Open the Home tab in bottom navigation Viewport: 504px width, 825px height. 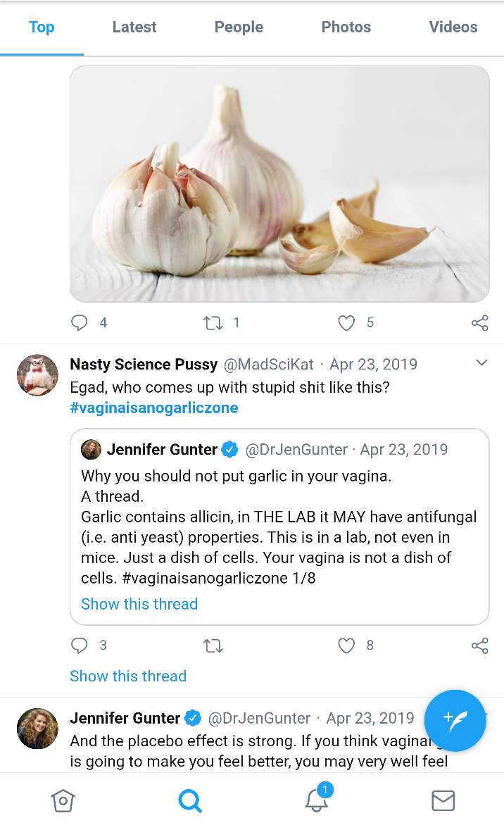pos(63,800)
